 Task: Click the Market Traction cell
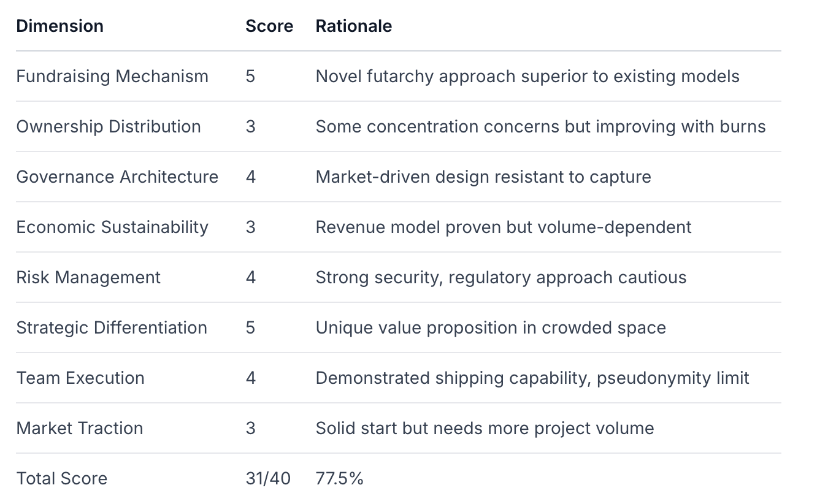point(80,429)
